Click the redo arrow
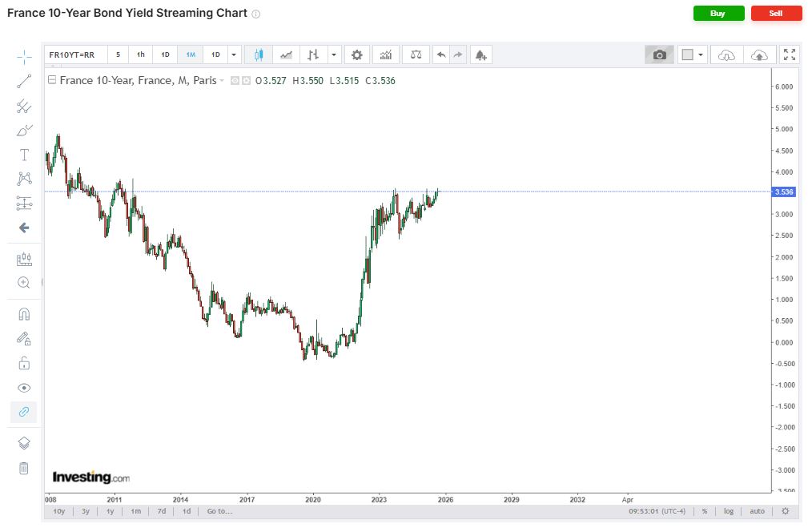 (x=458, y=54)
